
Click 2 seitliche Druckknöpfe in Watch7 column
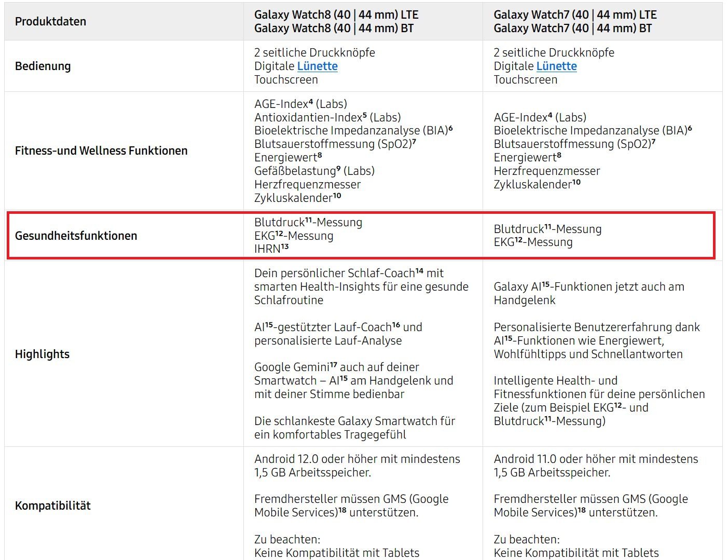point(554,52)
